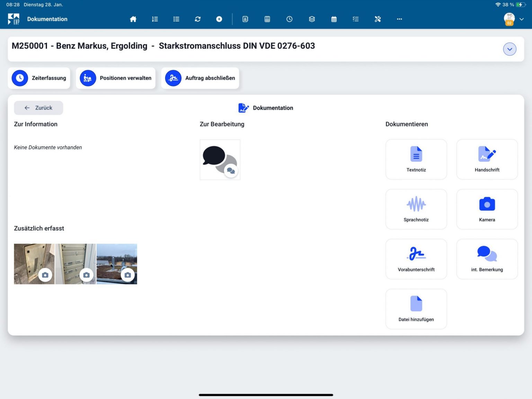Viewport: 532px width, 399px height.
Task: Open the Kamera tile
Action: [487, 209]
